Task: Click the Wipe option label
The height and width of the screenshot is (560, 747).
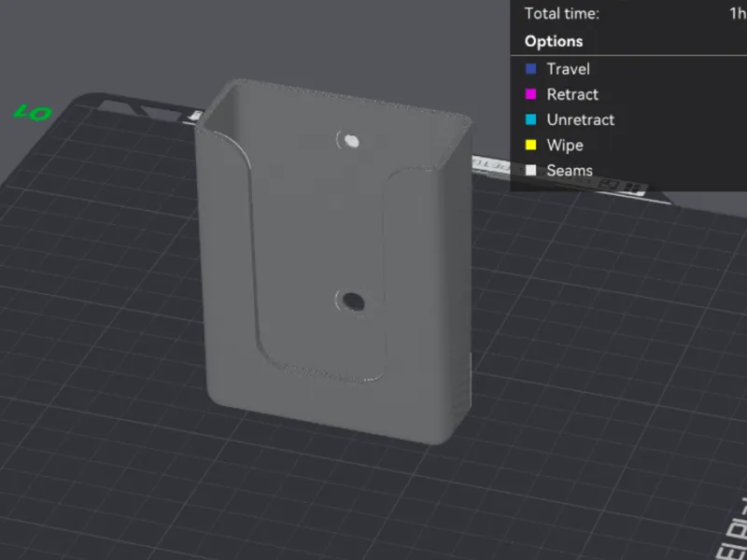Action: [565, 146]
